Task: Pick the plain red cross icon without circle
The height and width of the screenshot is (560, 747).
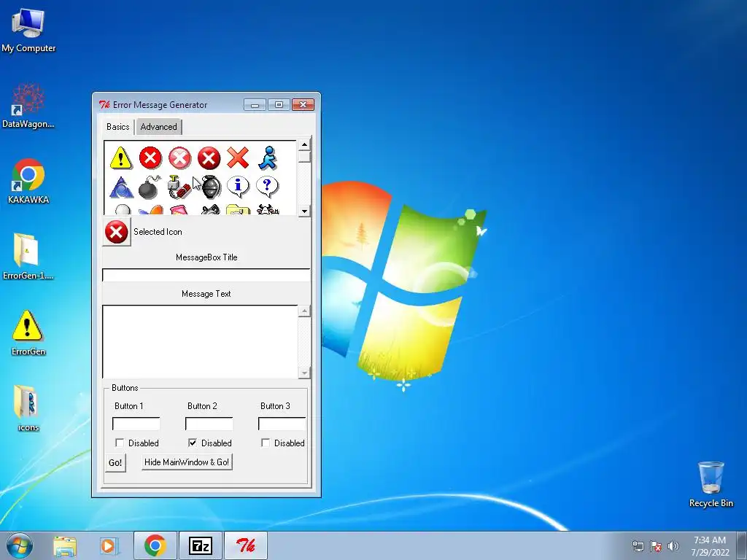Action: (238, 157)
